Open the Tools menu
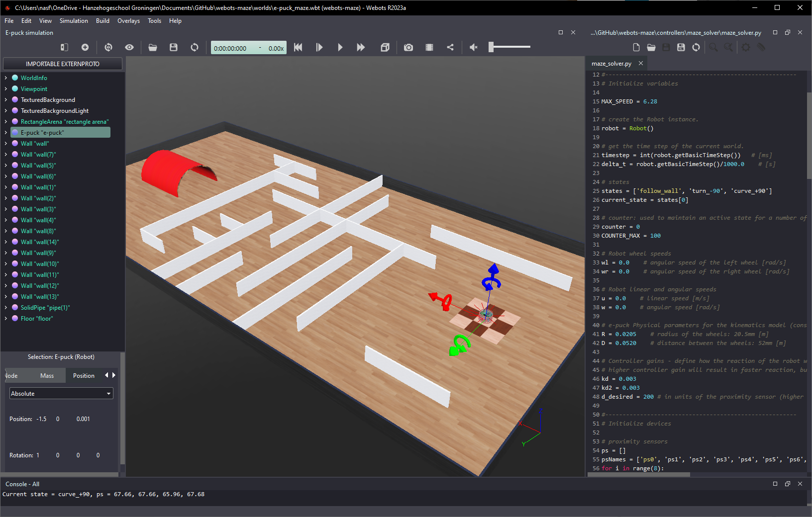The width and height of the screenshot is (812, 517). click(x=154, y=21)
